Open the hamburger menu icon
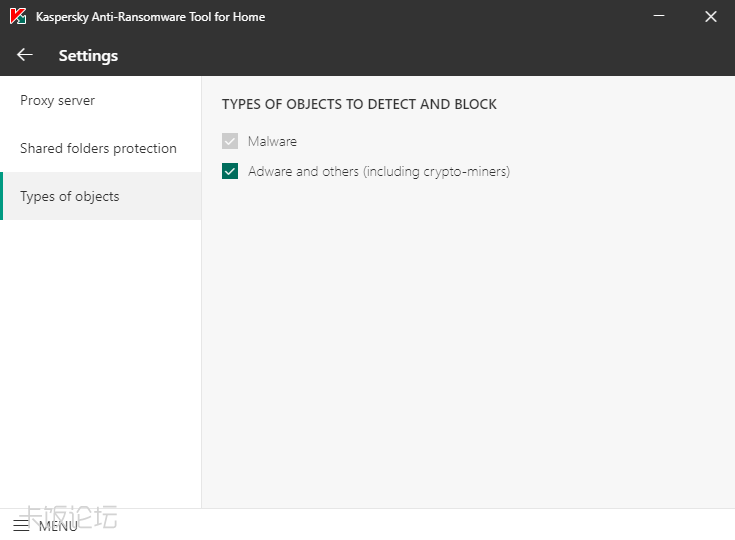The width and height of the screenshot is (735, 540). pyautogui.click(x=21, y=525)
